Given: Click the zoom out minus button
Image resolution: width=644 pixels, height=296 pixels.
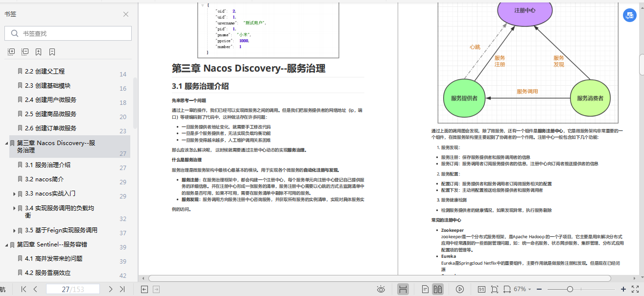Looking at the screenshot, I should coord(539,289).
